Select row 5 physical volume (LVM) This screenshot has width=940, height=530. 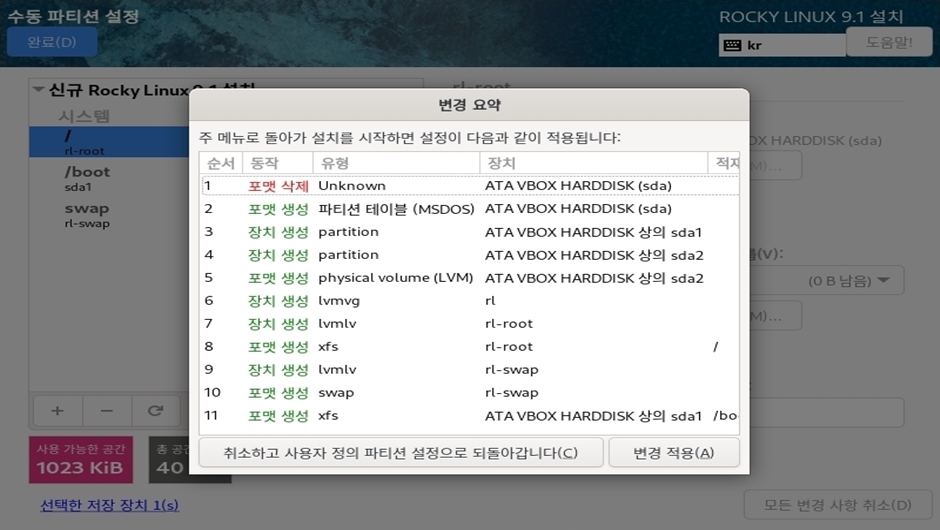pos(469,278)
